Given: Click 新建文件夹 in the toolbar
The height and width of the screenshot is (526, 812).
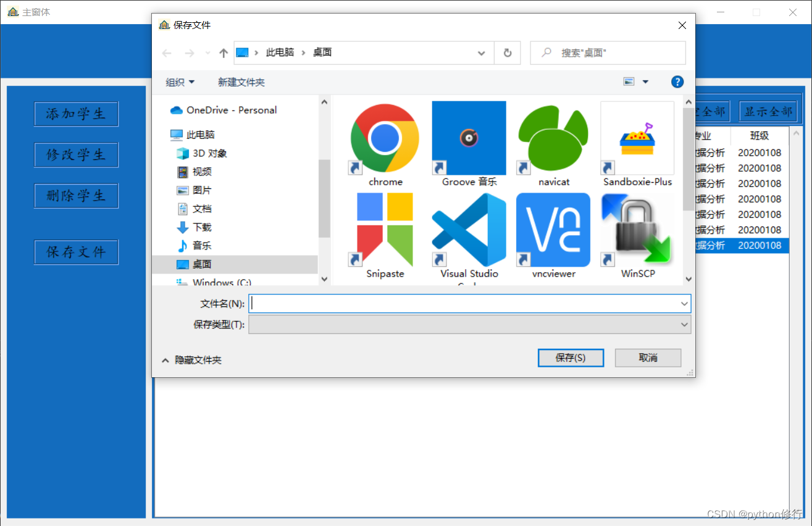Looking at the screenshot, I should click(241, 82).
